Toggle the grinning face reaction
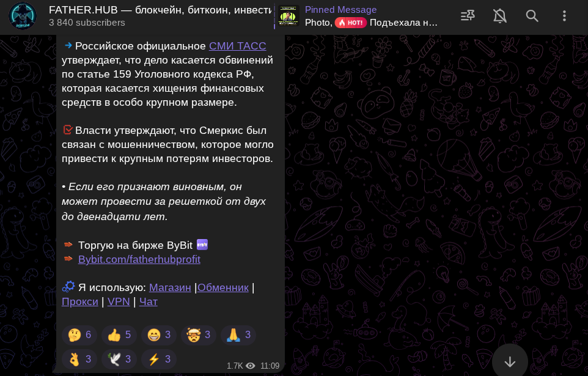Viewport: 588px width, 376px height. (x=159, y=334)
